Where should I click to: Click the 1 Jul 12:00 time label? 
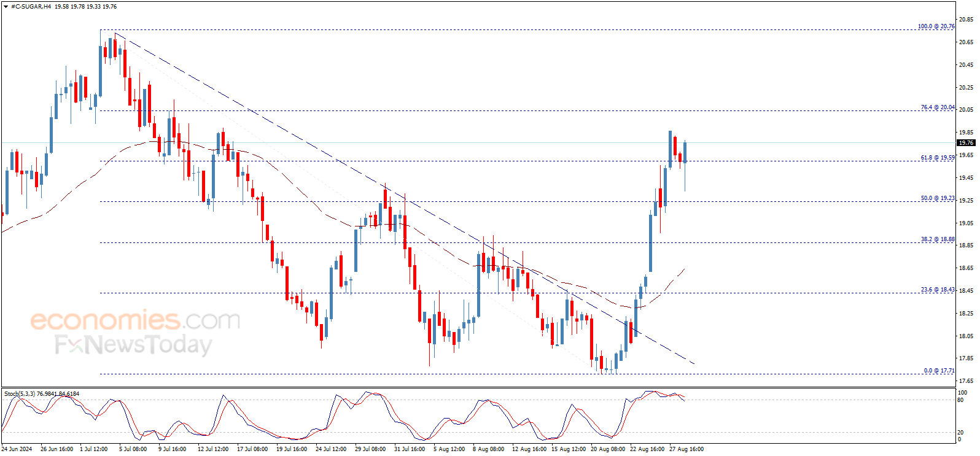pyautogui.click(x=94, y=449)
